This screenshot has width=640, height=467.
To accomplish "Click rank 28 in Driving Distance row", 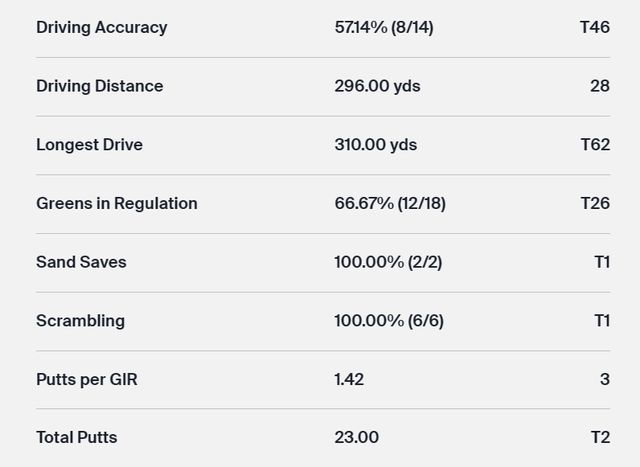I will coord(600,86).
